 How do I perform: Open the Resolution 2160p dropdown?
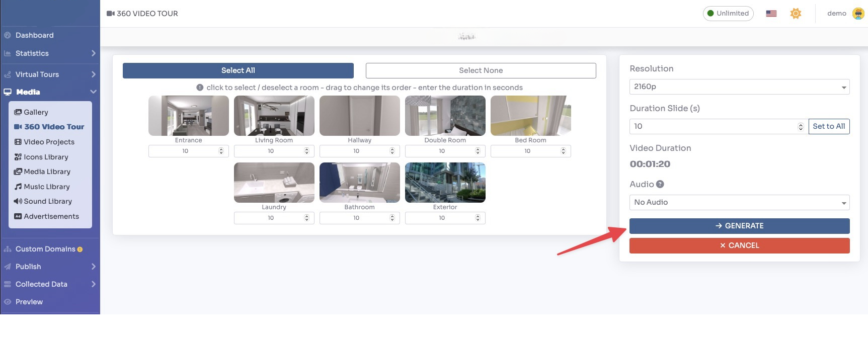point(739,87)
